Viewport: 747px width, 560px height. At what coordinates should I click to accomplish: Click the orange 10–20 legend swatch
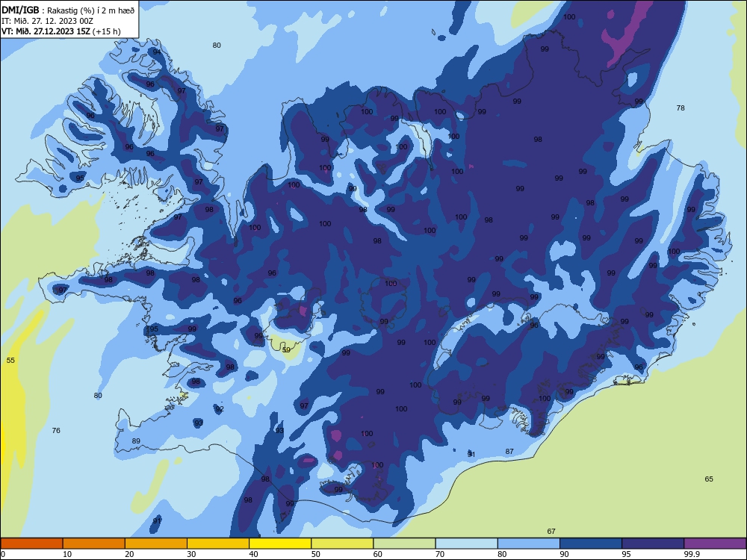coord(94,544)
